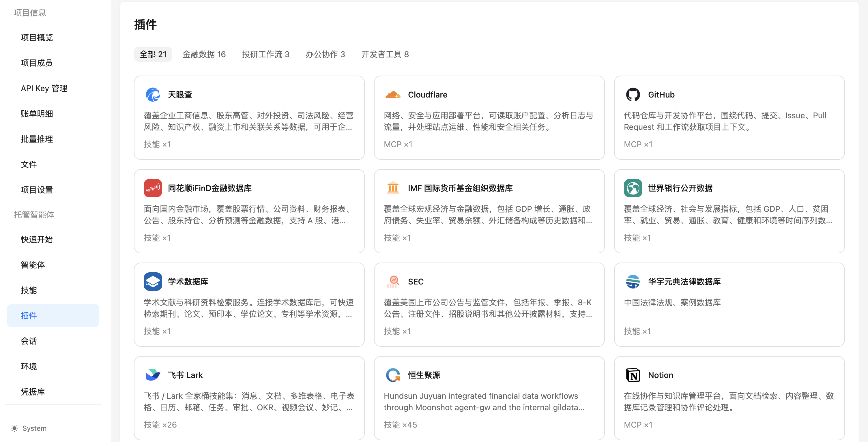Open the 华宇元典法律数据库 card title
This screenshot has height=442, width=868.
(x=684, y=282)
